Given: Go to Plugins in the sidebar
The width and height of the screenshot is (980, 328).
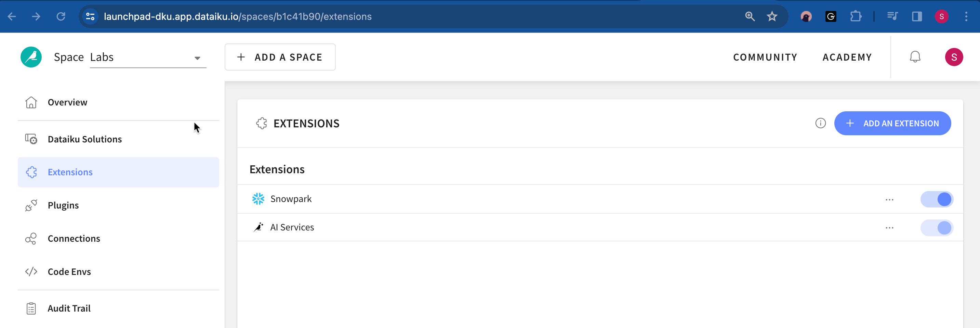Looking at the screenshot, I should click(63, 205).
